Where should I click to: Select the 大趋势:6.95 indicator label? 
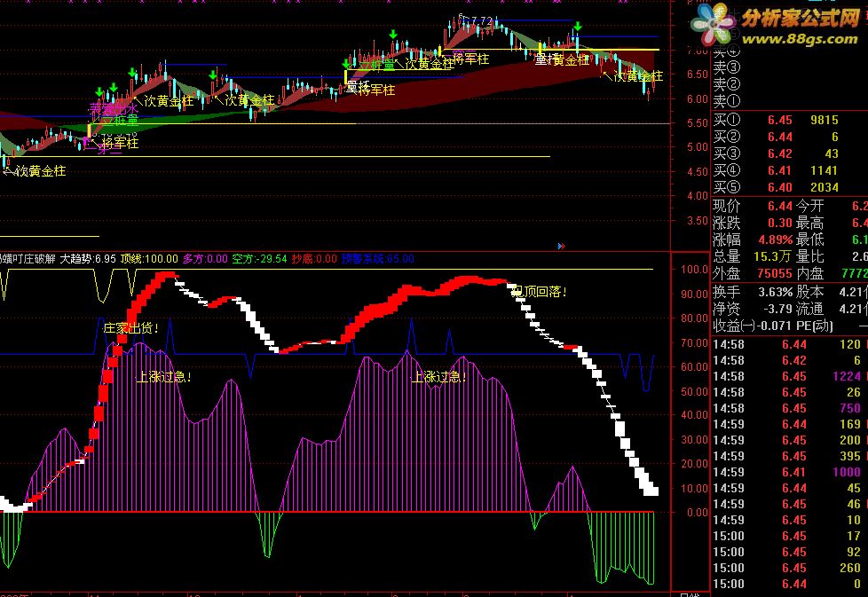[x=88, y=258]
